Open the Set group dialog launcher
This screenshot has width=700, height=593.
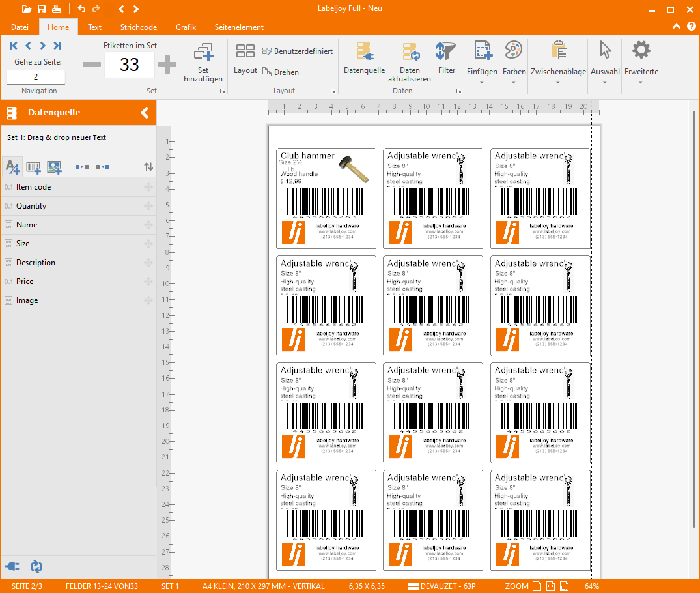(222, 91)
